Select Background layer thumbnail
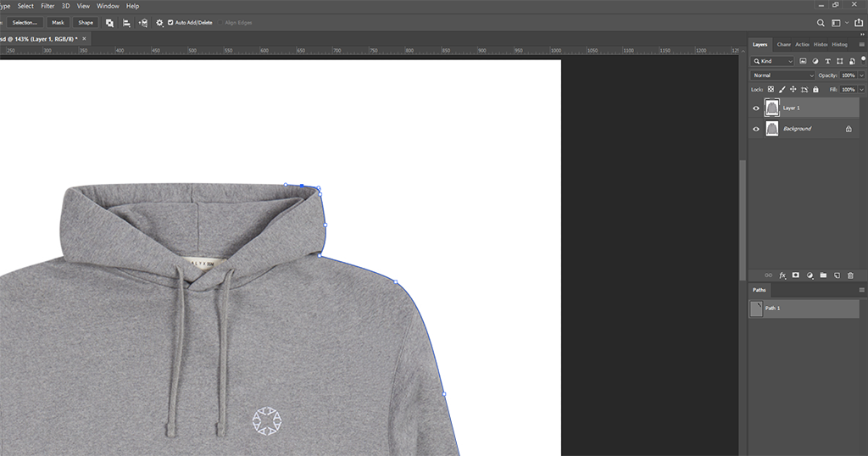868x456 pixels. coord(771,128)
